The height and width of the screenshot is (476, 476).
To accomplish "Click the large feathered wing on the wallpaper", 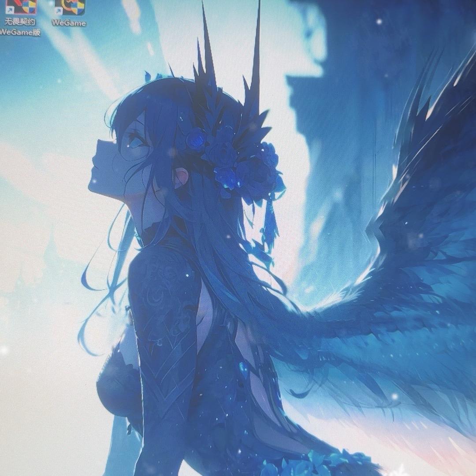I will pos(397,264).
